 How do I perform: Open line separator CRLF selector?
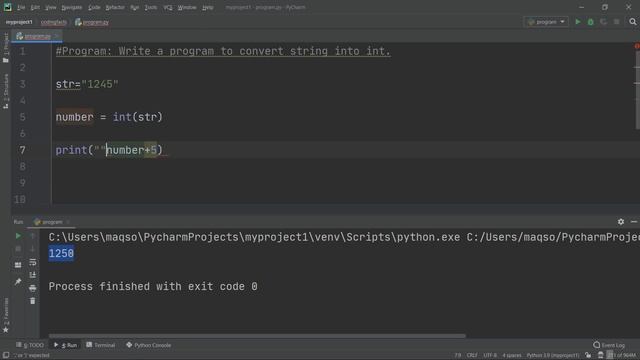tap(472, 356)
